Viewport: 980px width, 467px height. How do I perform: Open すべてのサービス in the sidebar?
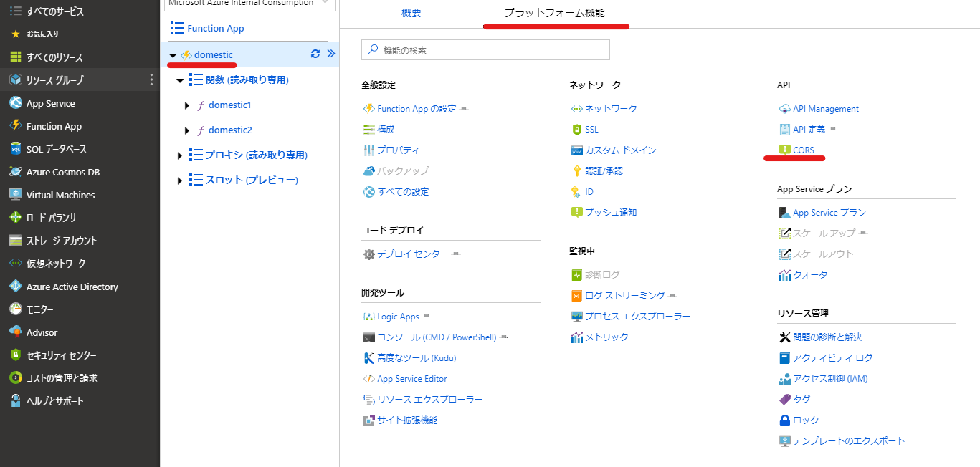[54, 11]
